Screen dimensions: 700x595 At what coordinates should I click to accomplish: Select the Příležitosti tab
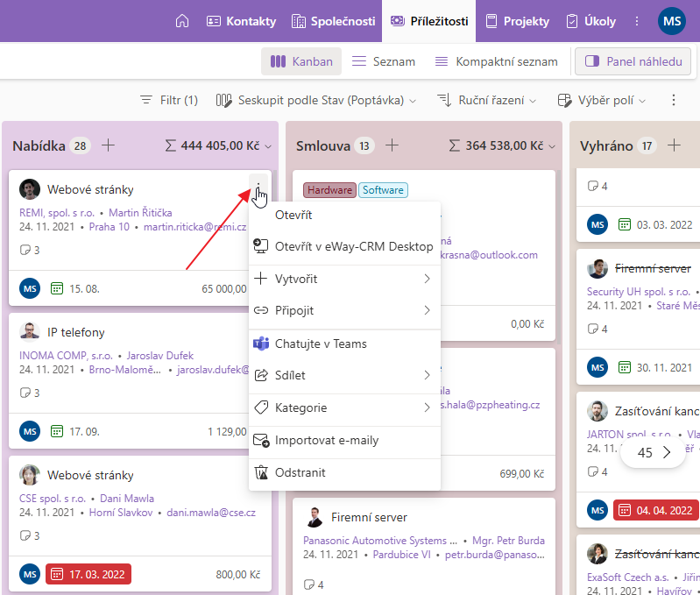tap(429, 21)
